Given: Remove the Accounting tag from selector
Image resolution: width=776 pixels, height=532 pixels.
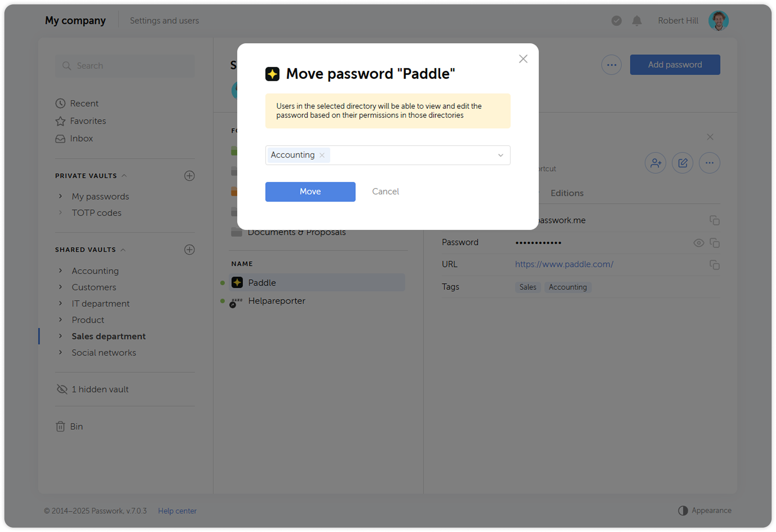Looking at the screenshot, I should (322, 155).
